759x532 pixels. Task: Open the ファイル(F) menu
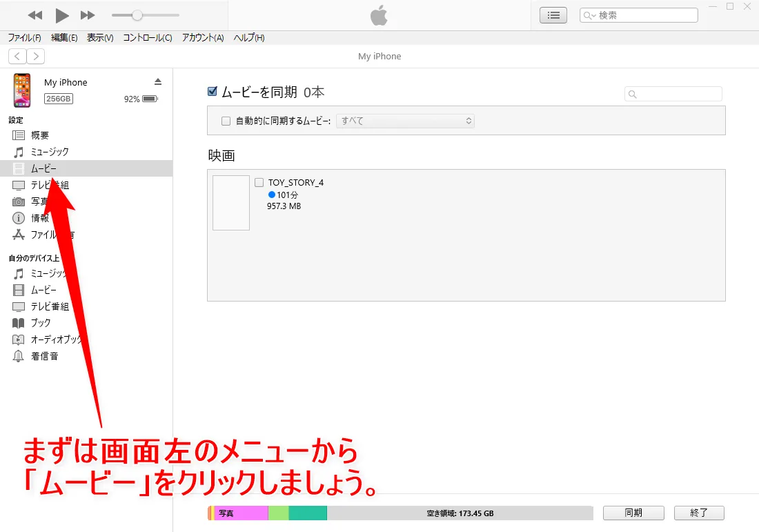tap(24, 38)
